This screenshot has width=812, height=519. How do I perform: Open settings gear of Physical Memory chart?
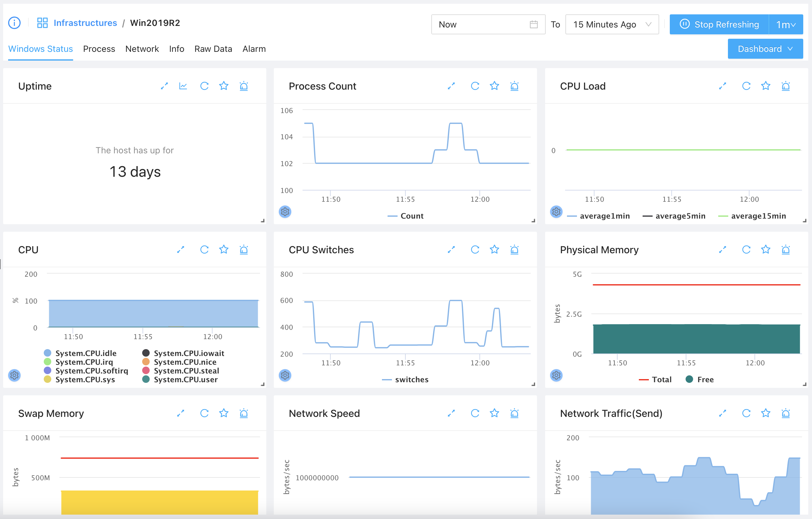coord(556,375)
